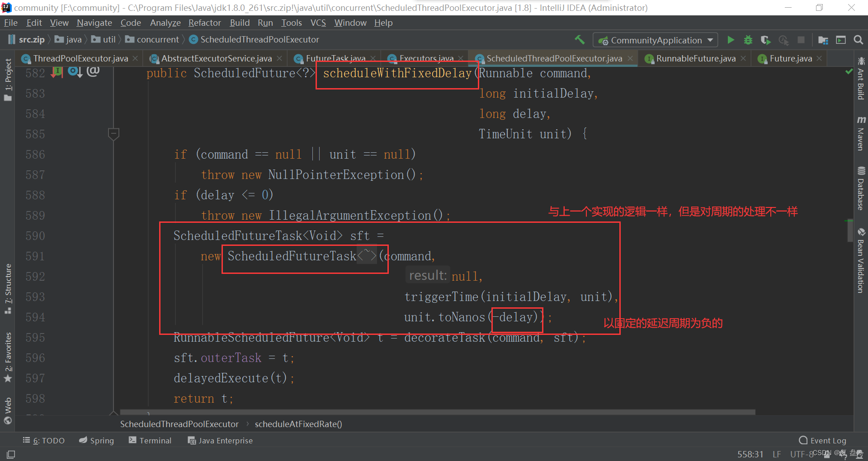The image size is (868, 461).
Task: Open the Project tool window
Action: pyautogui.click(x=8, y=80)
